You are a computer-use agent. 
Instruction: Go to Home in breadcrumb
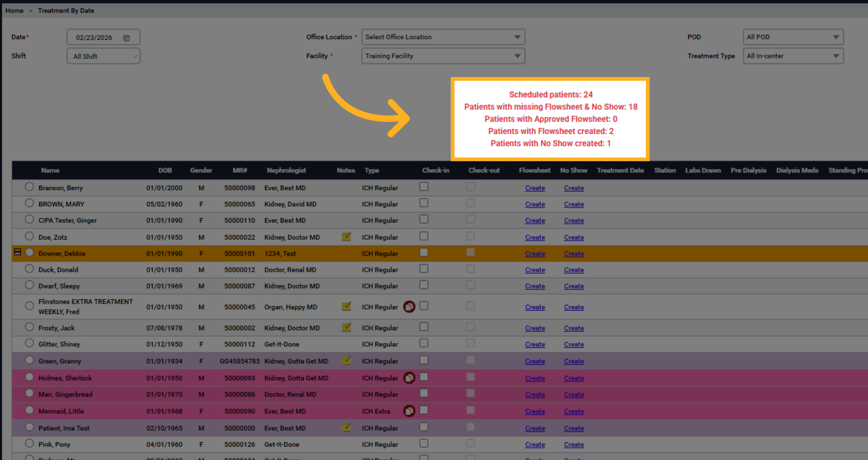(14, 10)
